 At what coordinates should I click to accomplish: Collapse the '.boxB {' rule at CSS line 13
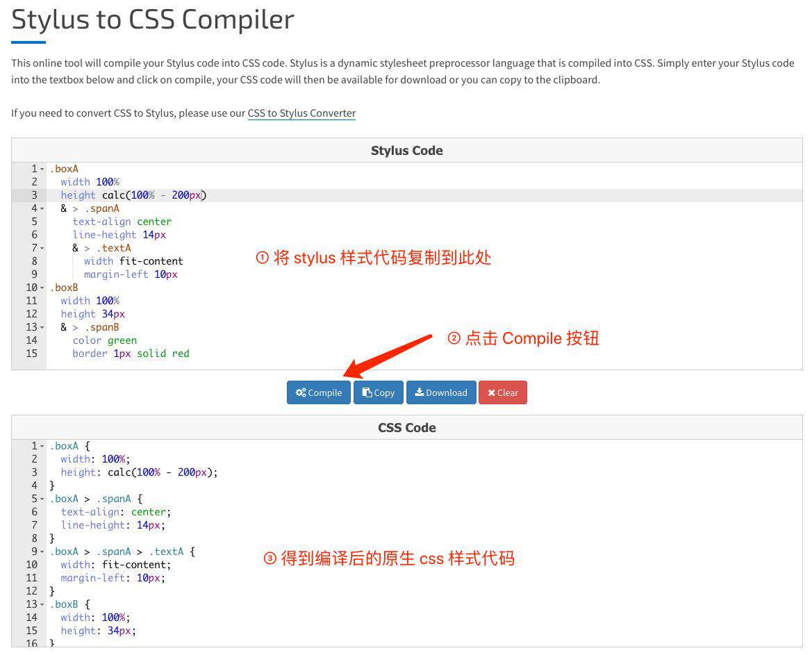point(42,604)
